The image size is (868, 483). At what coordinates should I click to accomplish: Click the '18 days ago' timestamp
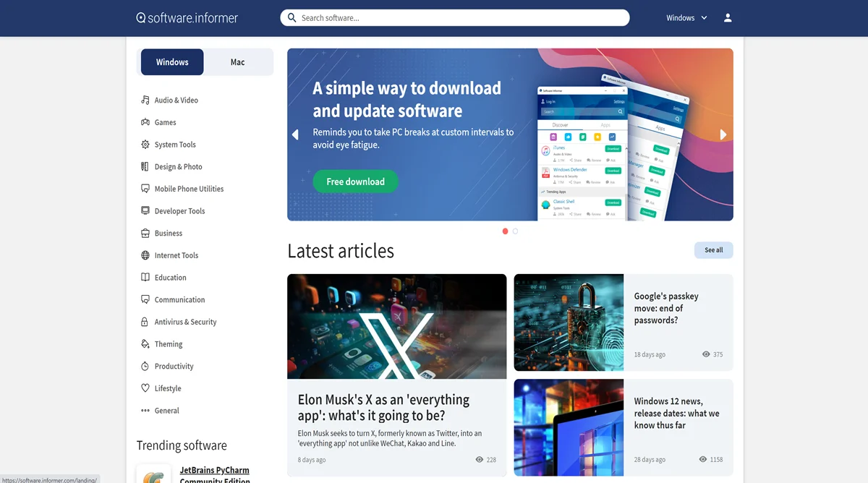pyautogui.click(x=650, y=355)
